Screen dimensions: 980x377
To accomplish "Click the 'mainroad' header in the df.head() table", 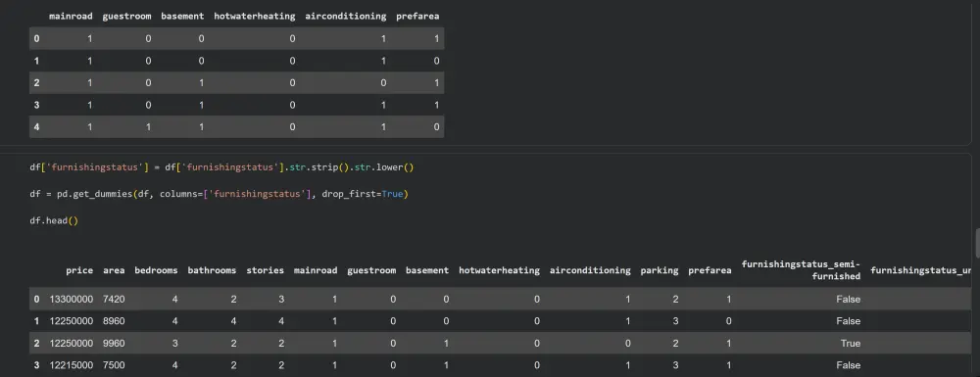I will click(x=316, y=270).
